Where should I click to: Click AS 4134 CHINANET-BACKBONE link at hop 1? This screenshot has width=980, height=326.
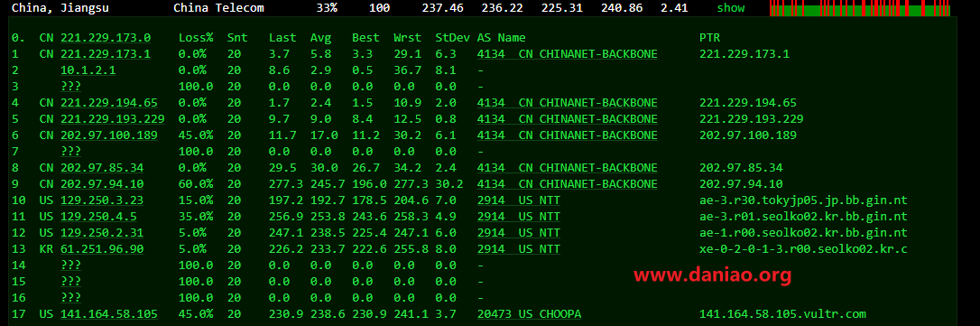pos(567,54)
